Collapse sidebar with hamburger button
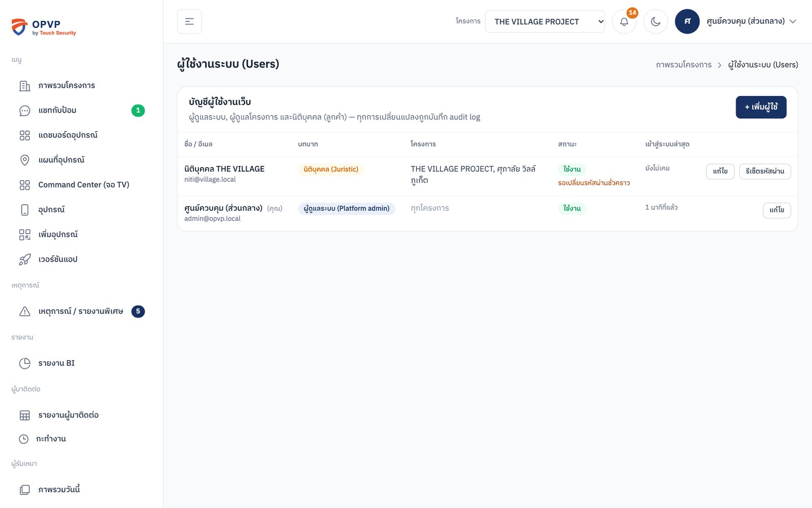 pyautogui.click(x=189, y=21)
